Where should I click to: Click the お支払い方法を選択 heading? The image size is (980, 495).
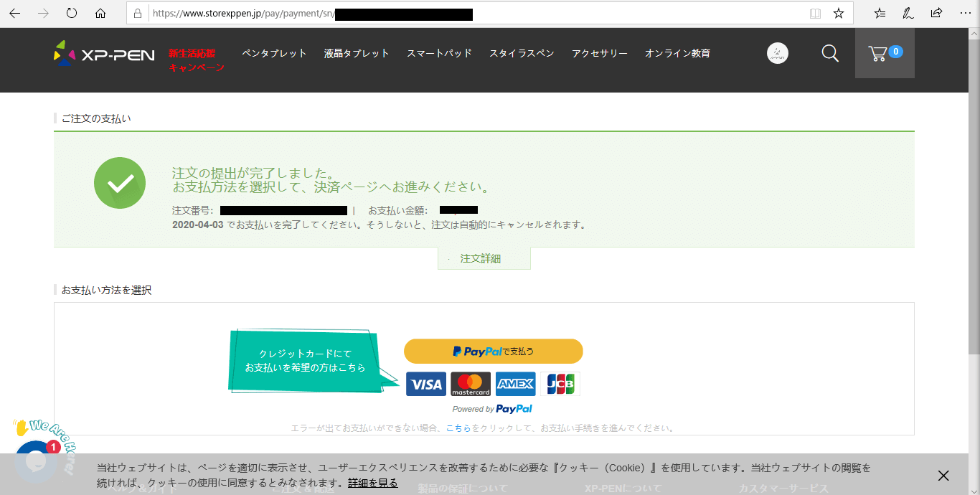(x=106, y=290)
